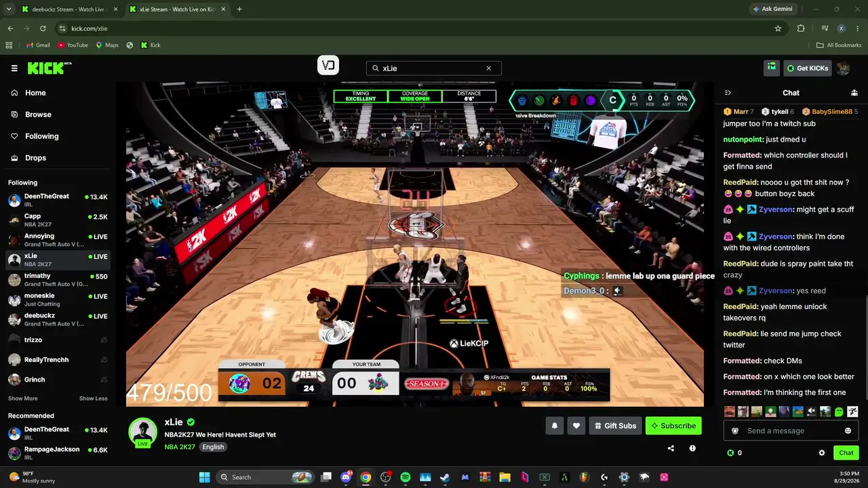Viewport: 868px width, 488px height.
Task: Open the offline trizzo channel
Action: tap(58, 340)
